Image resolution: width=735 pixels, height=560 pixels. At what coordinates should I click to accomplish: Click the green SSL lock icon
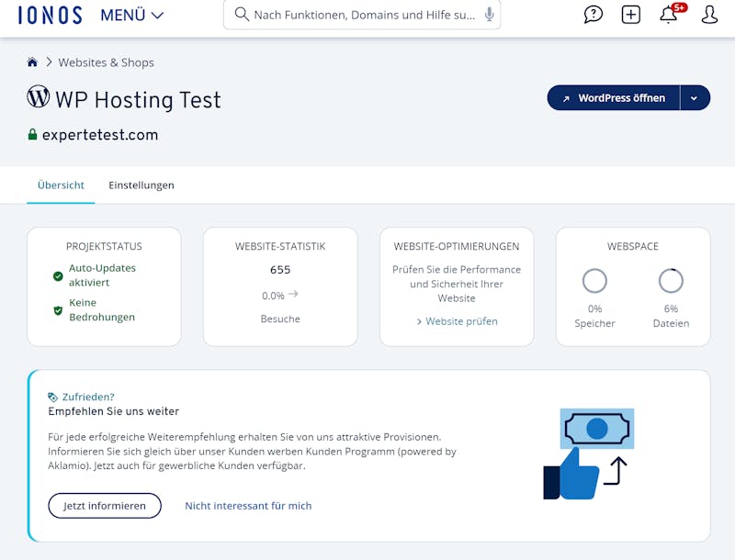point(32,134)
